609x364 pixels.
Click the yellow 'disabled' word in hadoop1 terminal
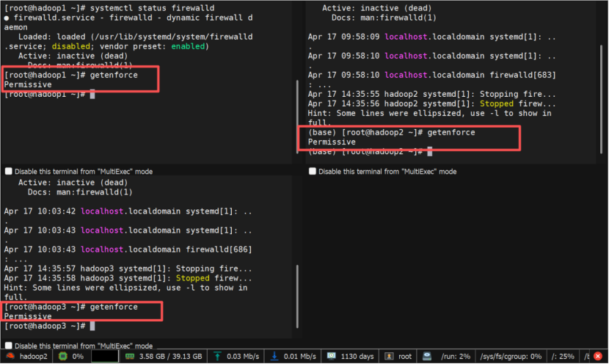70,46
